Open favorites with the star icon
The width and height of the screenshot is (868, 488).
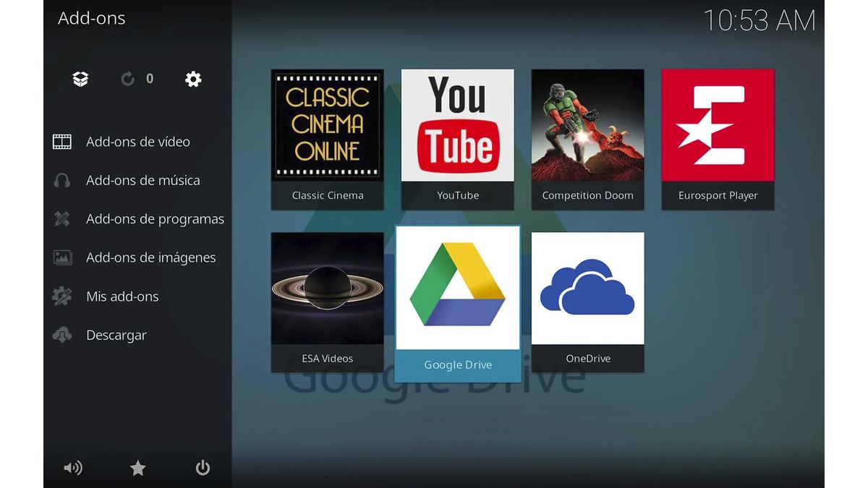coord(137,468)
